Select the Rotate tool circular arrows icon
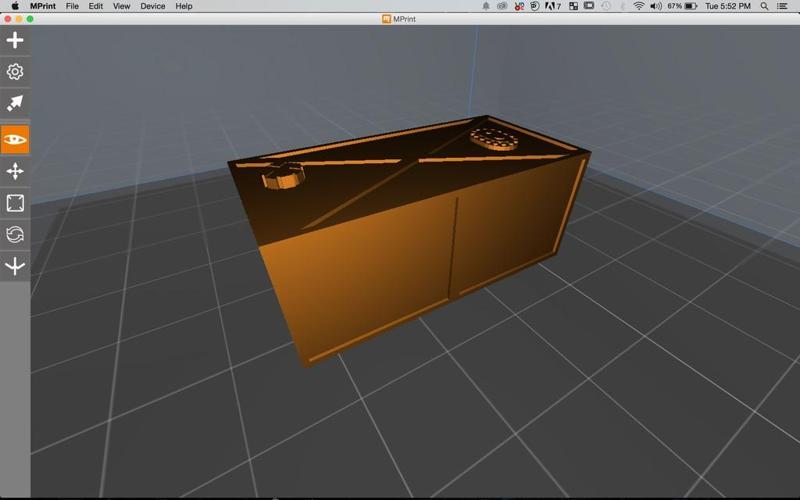The width and height of the screenshot is (800, 500). pyautogui.click(x=15, y=235)
